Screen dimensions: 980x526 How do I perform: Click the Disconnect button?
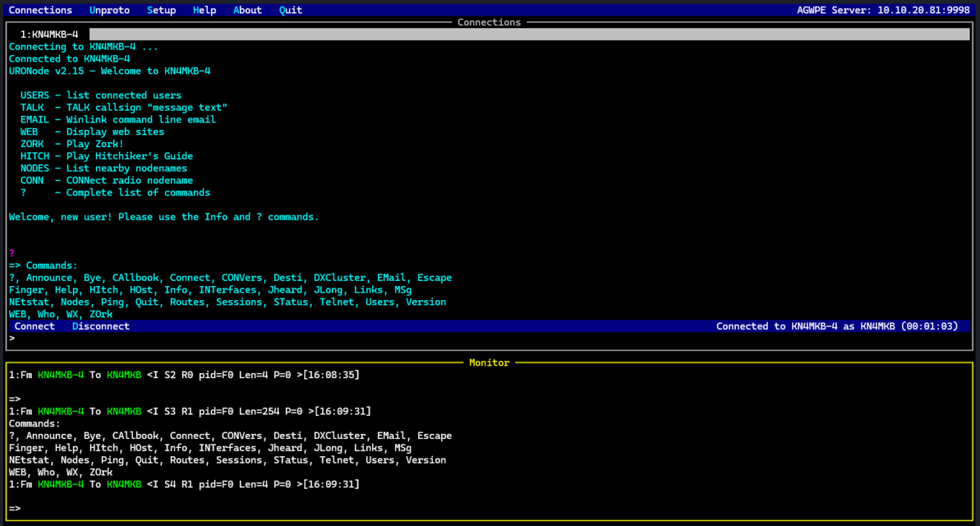(100, 325)
